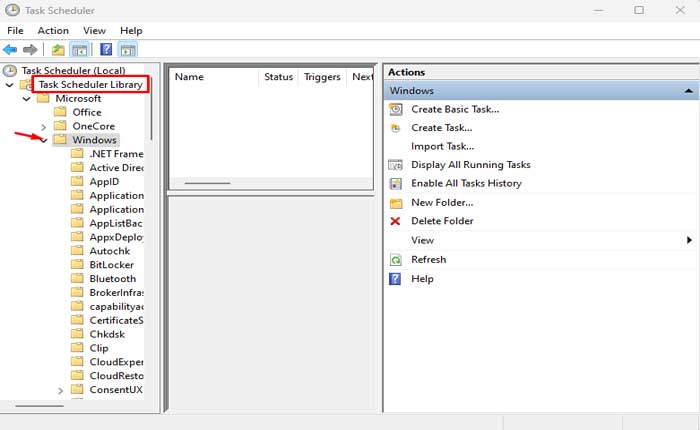Collapse the Windows actions section arrow
700x430 pixels.
(688, 91)
